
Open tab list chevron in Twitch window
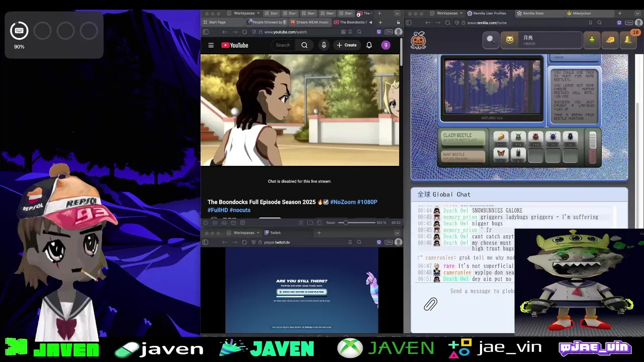tap(397, 233)
